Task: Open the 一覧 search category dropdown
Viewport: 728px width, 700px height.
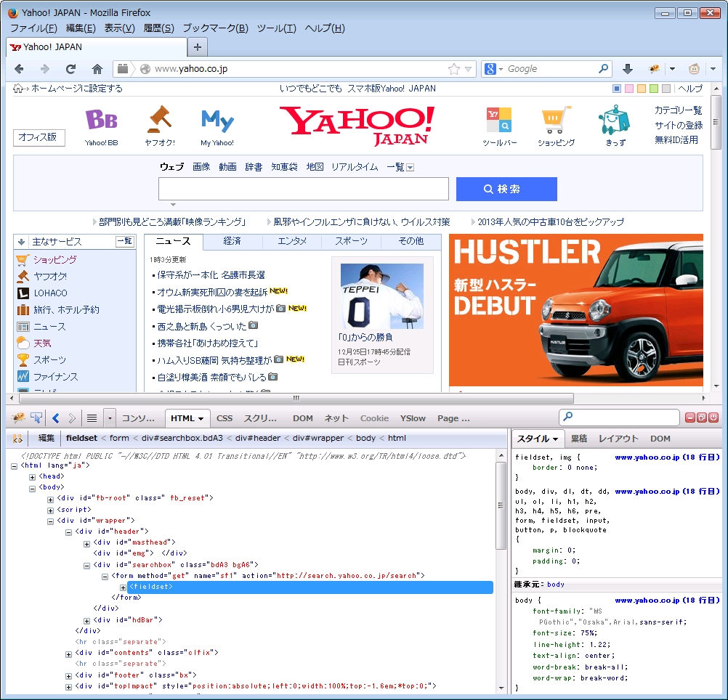Action: click(410, 168)
